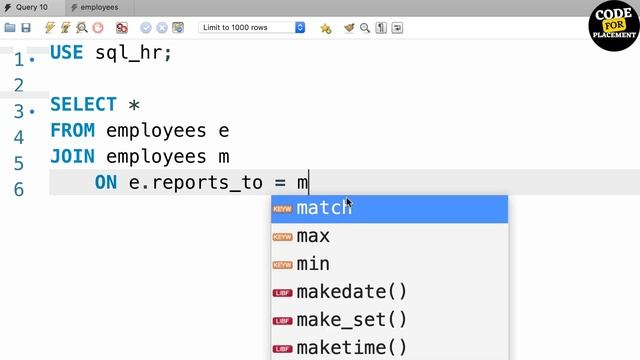This screenshot has height=360, width=640.
Task: Open find panel with magnifier icon
Action: click(365, 28)
